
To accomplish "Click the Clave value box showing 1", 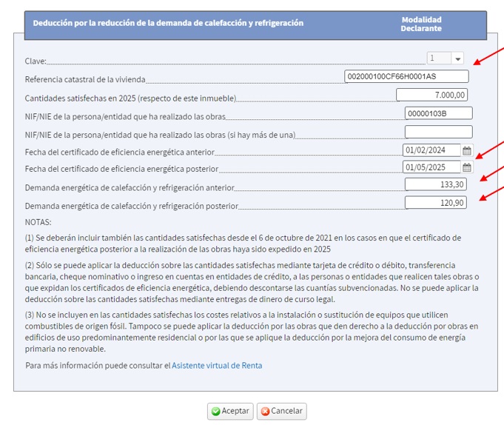I will pos(437,58).
